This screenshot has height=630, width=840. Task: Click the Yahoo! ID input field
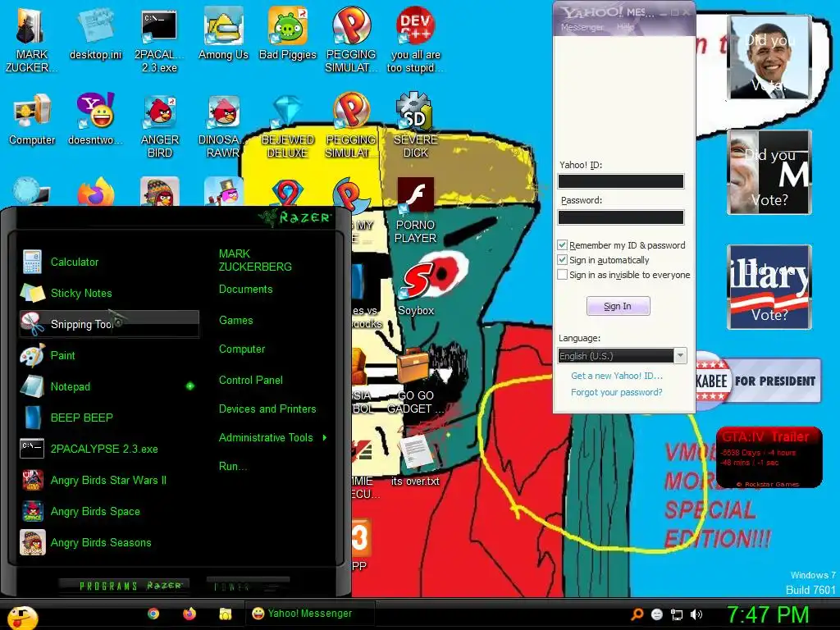(621, 181)
